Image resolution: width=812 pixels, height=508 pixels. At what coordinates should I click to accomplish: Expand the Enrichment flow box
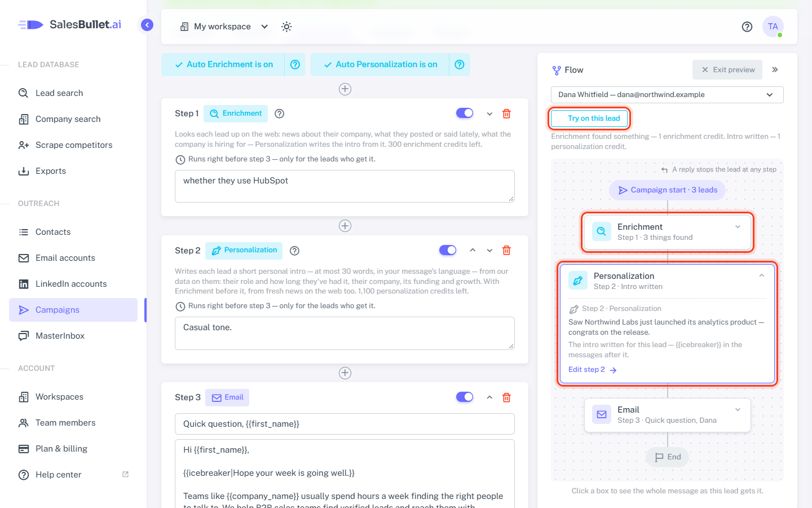click(x=738, y=227)
